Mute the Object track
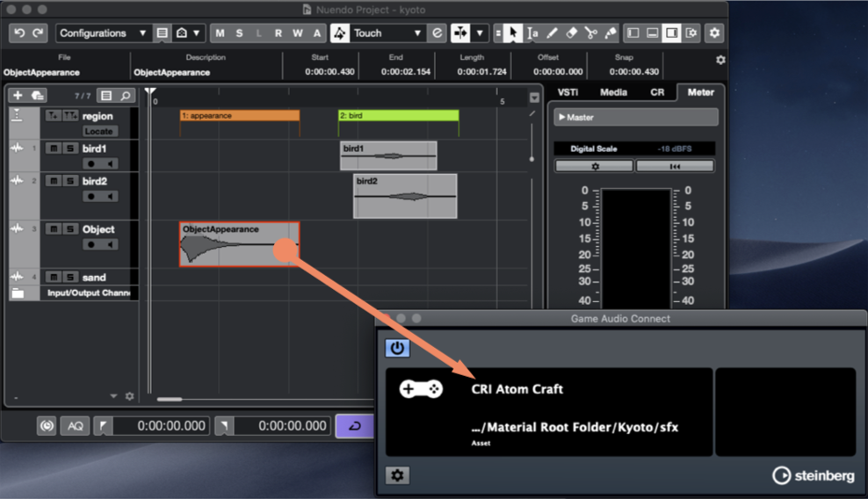Viewport: 868px width, 499px height. point(53,229)
